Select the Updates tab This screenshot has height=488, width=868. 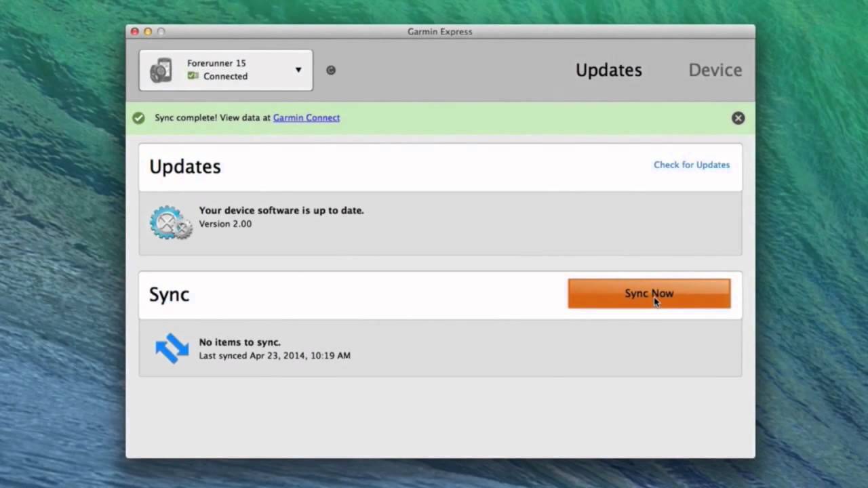(609, 70)
